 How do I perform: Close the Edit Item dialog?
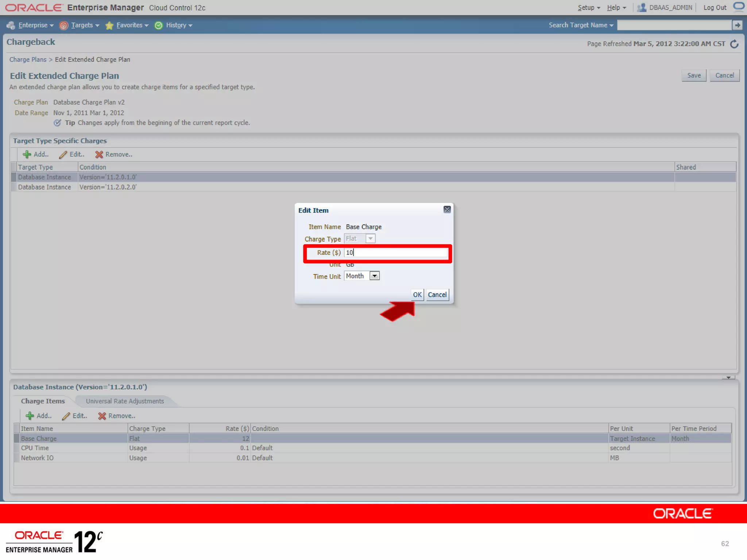[447, 210]
